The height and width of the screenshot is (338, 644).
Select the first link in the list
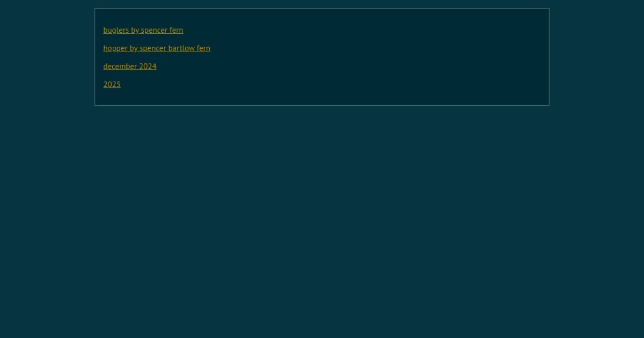(x=143, y=30)
